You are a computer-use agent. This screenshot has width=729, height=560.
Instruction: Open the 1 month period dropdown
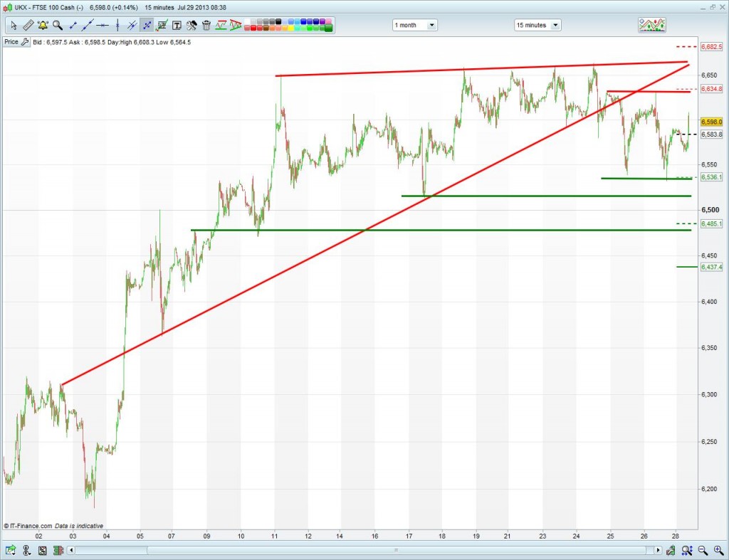click(415, 25)
